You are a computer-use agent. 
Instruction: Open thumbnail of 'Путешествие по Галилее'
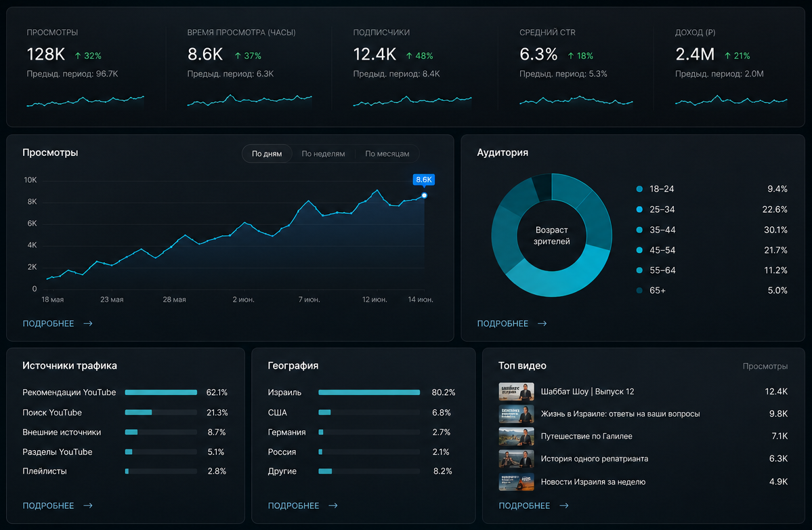(516, 436)
